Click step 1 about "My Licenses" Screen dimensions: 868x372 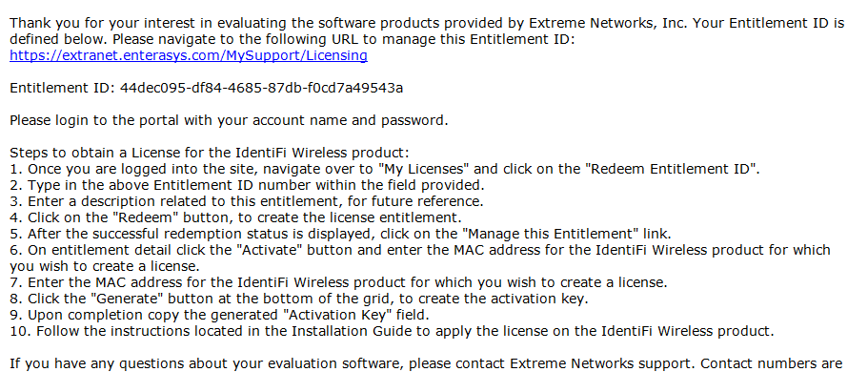point(385,169)
